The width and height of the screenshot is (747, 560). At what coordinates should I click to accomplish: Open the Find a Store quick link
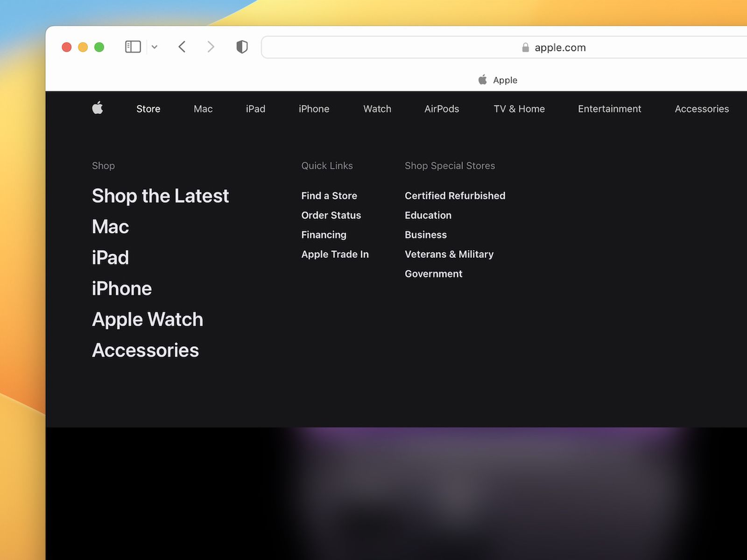click(329, 196)
